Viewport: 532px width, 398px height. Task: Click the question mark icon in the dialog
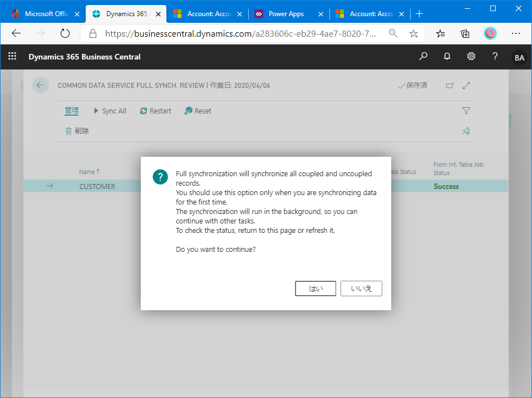tap(160, 177)
